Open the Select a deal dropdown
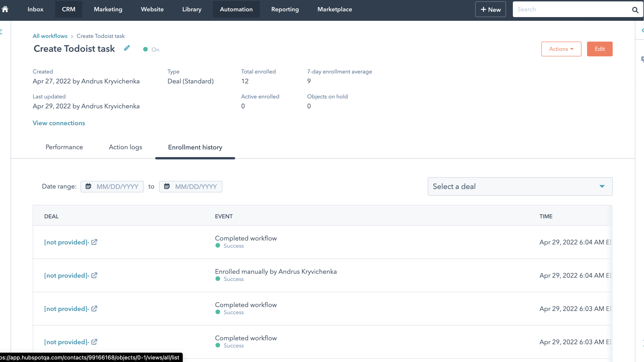Screen dimensions: 644x362 pyautogui.click(x=520, y=186)
